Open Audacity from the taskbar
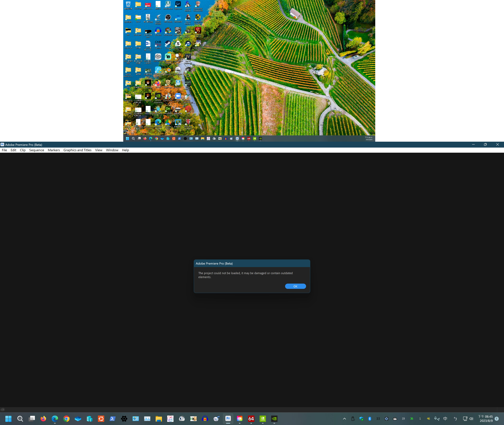Viewport: 504px width, 425px height. (205, 418)
